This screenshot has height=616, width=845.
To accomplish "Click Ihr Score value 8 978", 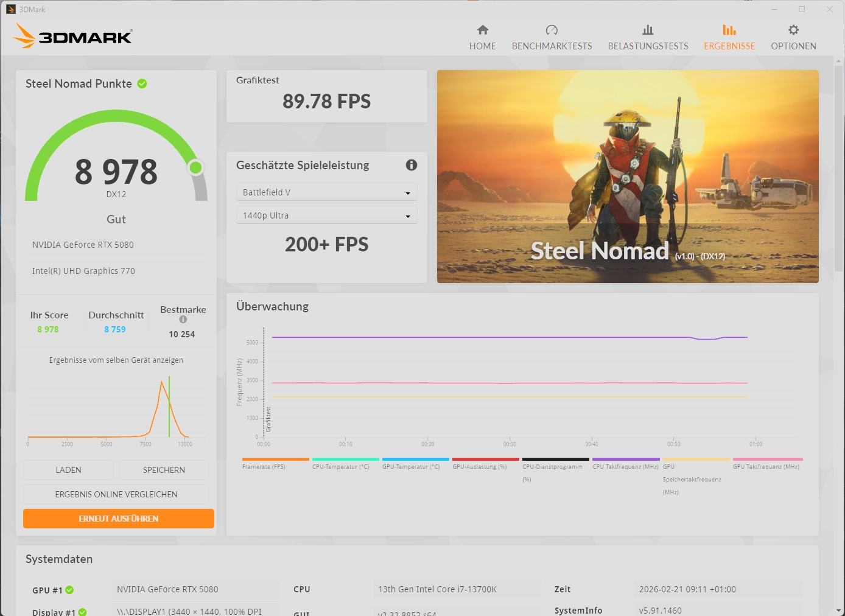I will [x=48, y=329].
